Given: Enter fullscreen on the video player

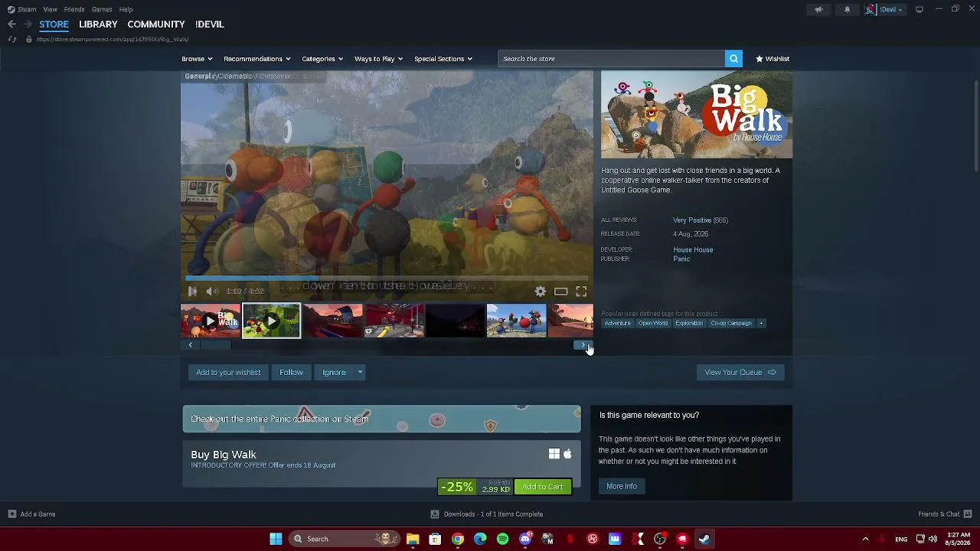Looking at the screenshot, I should [581, 291].
